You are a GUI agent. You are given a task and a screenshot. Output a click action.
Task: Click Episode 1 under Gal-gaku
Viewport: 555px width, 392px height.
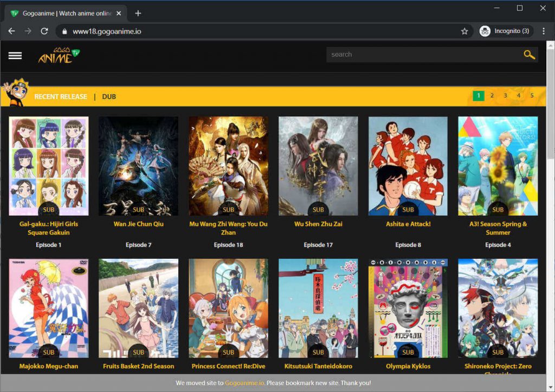[x=48, y=245]
